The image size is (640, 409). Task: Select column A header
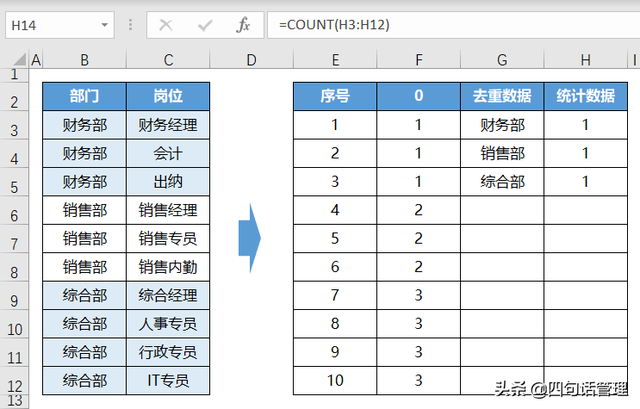36,60
